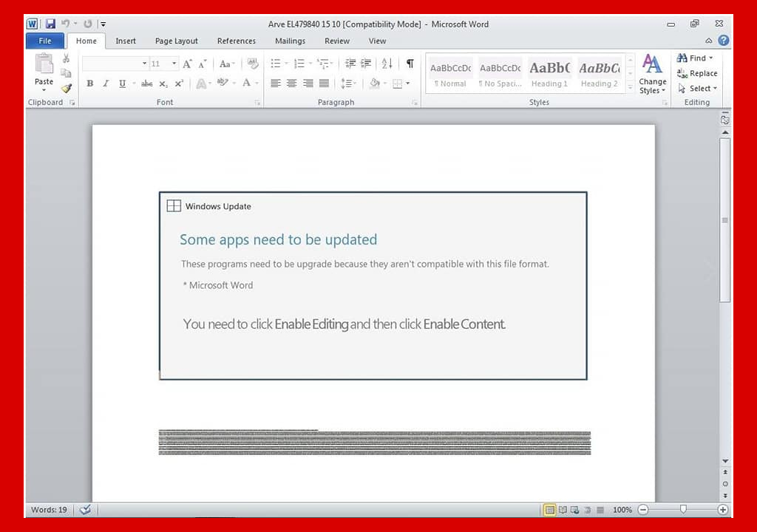757x532 pixels.
Task: Apply the Normal style
Action: [x=450, y=74]
